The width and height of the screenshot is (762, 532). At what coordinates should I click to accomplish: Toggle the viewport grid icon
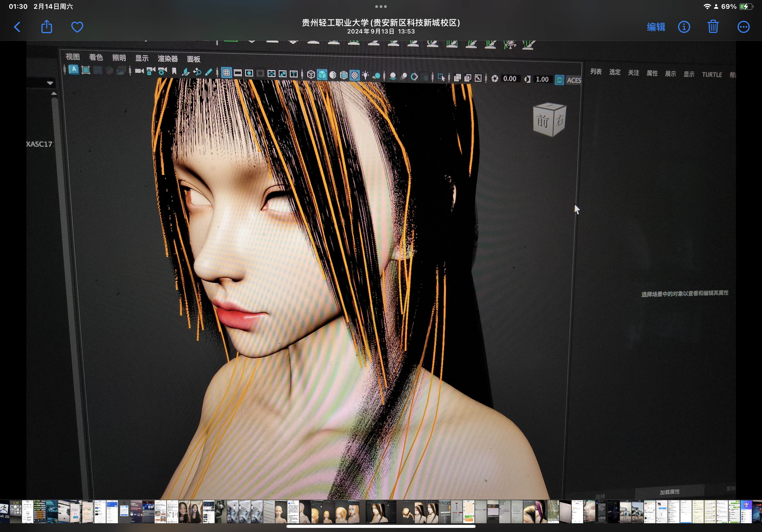click(226, 73)
